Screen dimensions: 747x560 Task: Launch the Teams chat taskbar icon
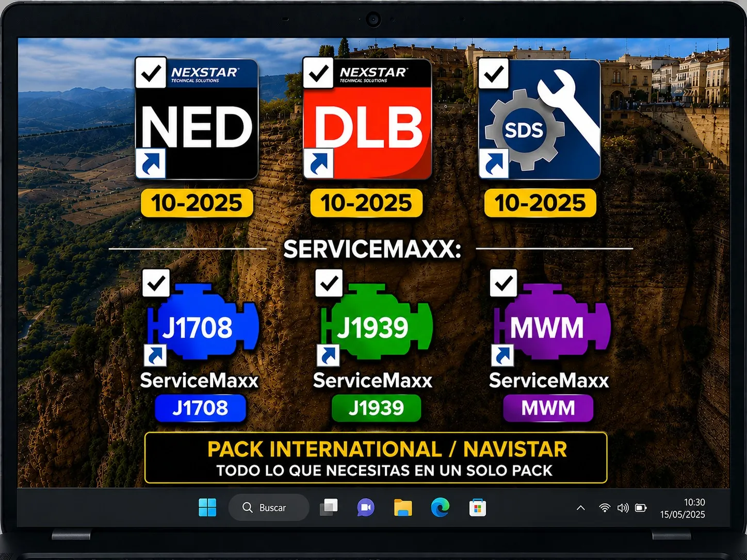point(366,507)
